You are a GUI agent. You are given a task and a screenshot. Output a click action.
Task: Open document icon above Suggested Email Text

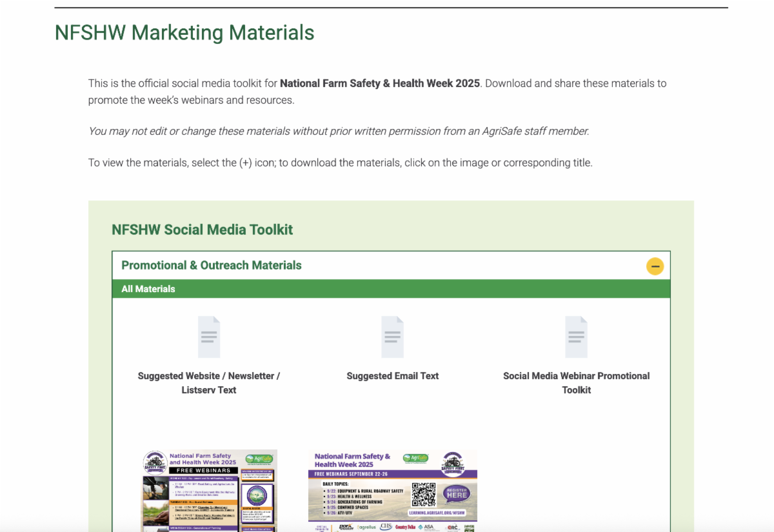[392, 337]
